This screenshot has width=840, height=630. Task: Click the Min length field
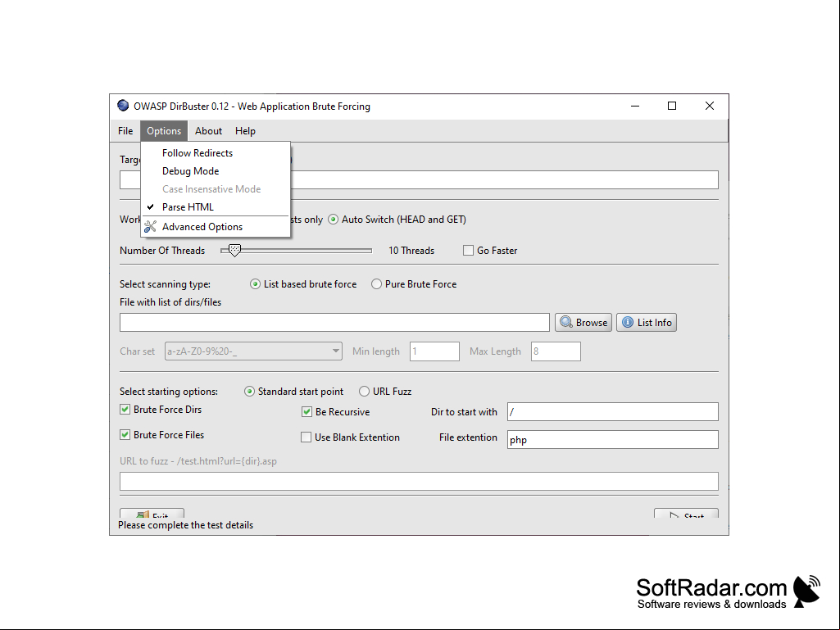[434, 351]
